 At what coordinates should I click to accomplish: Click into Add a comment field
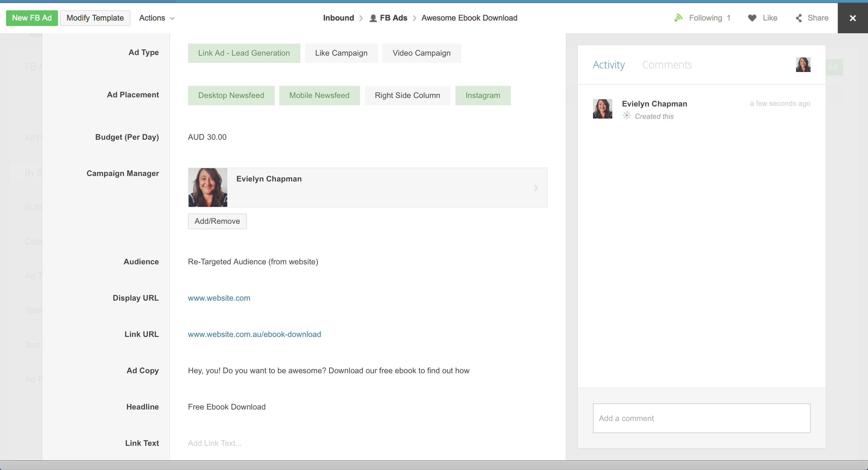701,418
